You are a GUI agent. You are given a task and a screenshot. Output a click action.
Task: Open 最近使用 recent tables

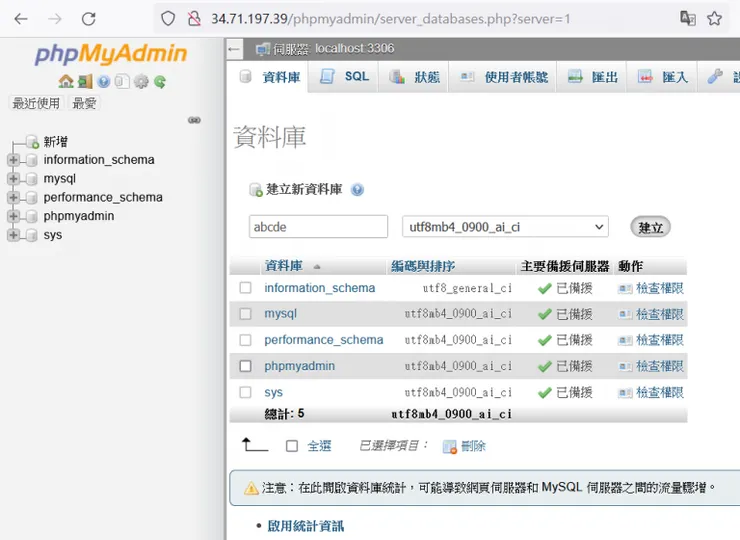pos(36,103)
